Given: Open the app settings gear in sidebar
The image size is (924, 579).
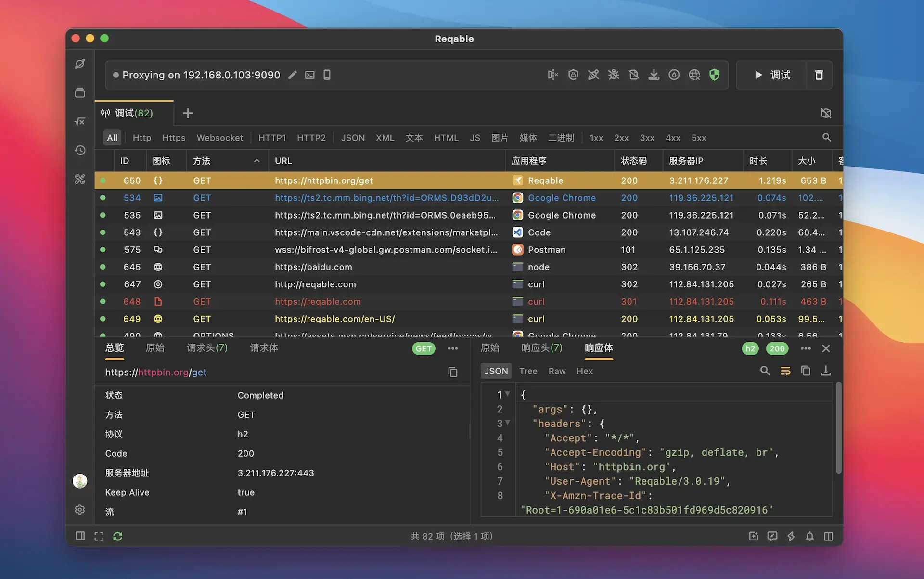Looking at the screenshot, I should [x=80, y=510].
